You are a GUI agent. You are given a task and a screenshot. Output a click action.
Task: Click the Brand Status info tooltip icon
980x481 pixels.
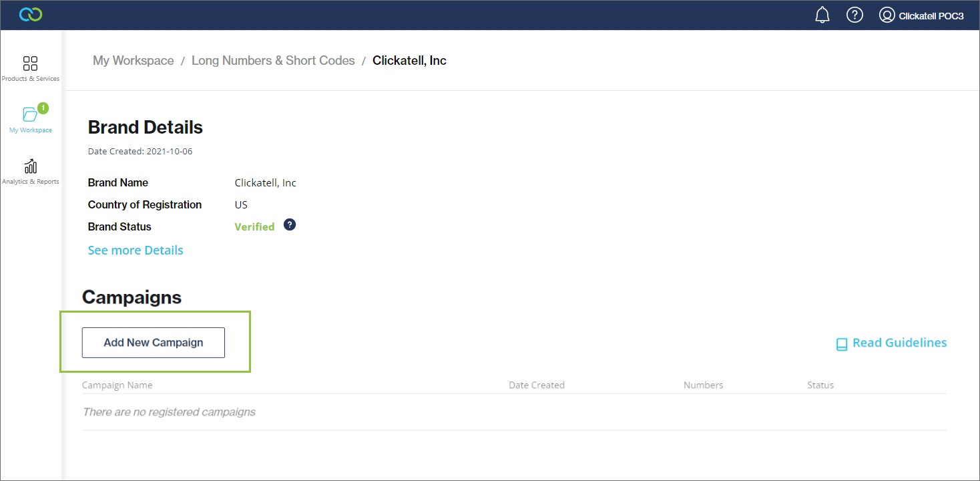tap(290, 224)
